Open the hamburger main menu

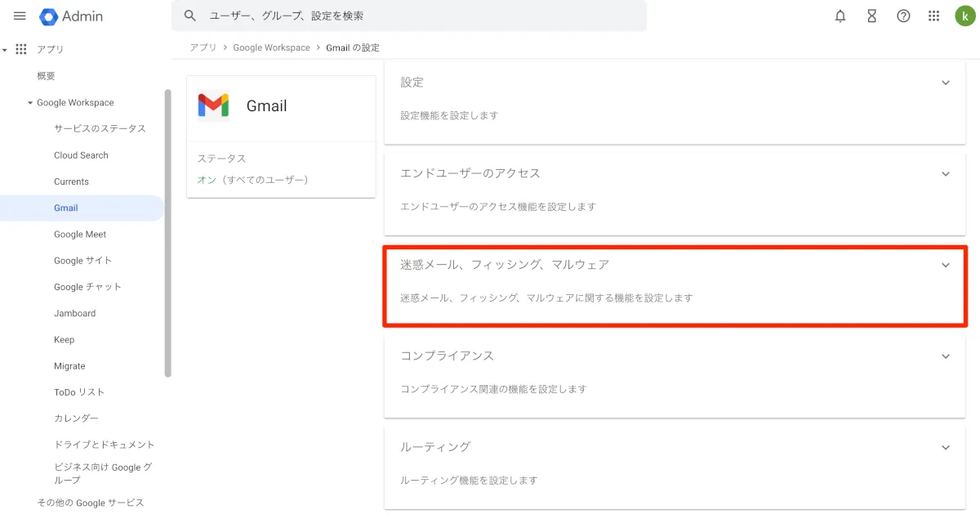coord(20,16)
